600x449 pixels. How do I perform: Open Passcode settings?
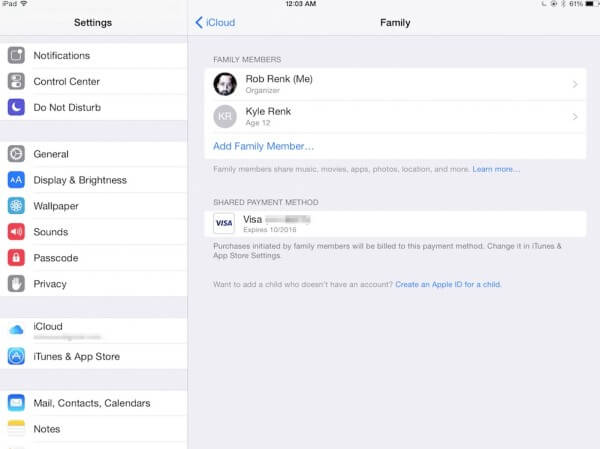(94, 258)
